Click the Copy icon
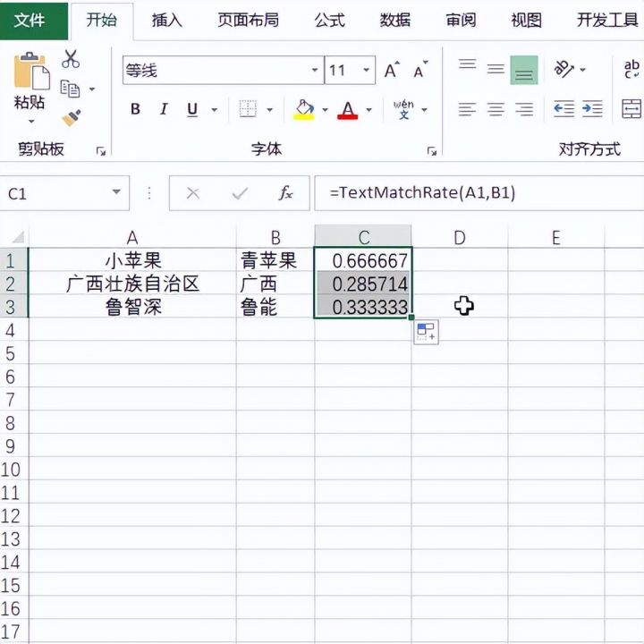The height and width of the screenshot is (644, 644). pyautogui.click(x=70, y=89)
